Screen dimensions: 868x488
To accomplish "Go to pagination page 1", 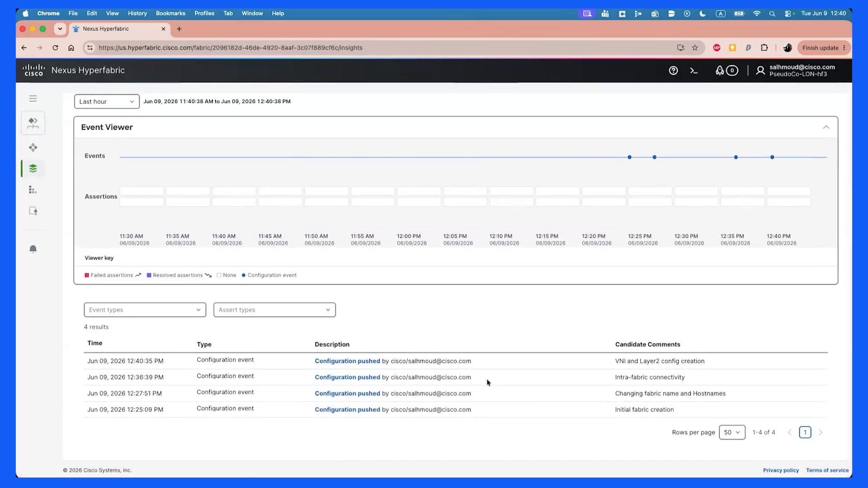I will (805, 432).
